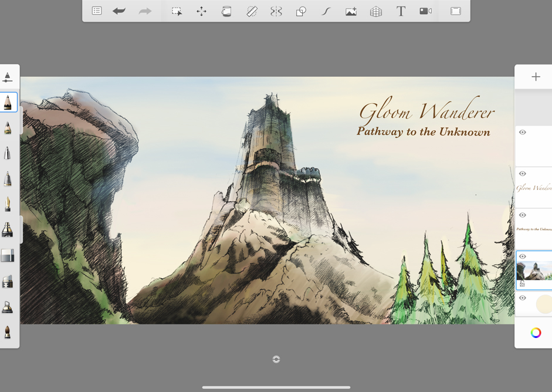Select the castle landscape layer thumbnail
Screen dimensions: 552x392
534,271
